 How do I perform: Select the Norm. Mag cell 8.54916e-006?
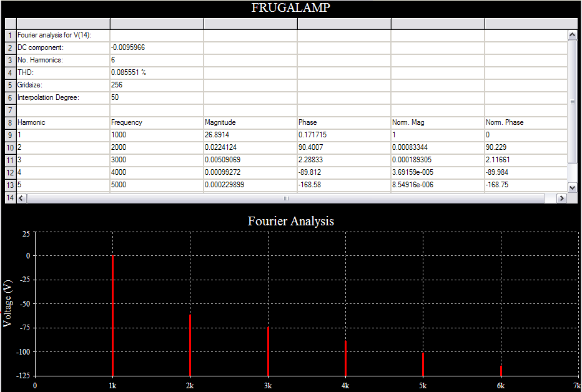pyautogui.click(x=438, y=185)
